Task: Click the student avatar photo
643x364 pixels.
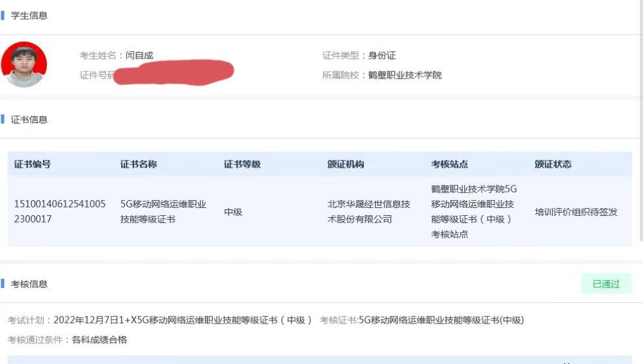Action: pos(24,65)
